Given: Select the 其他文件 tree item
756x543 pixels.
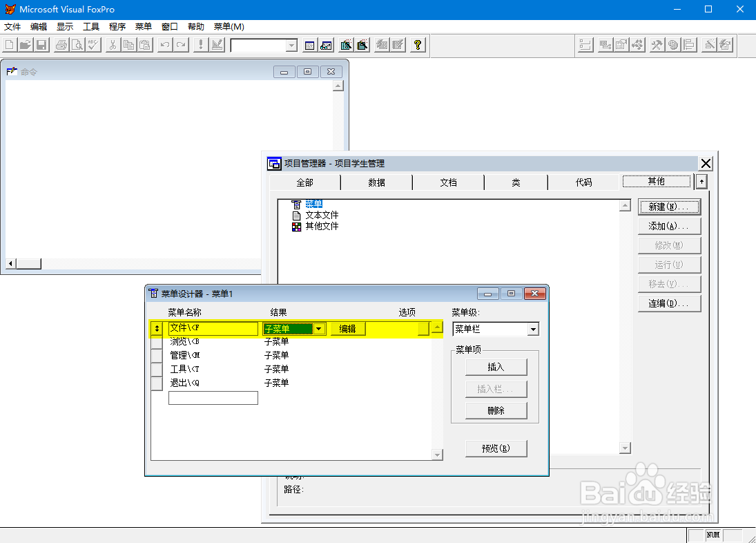Looking at the screenshot, I should (x=322, y=226).
